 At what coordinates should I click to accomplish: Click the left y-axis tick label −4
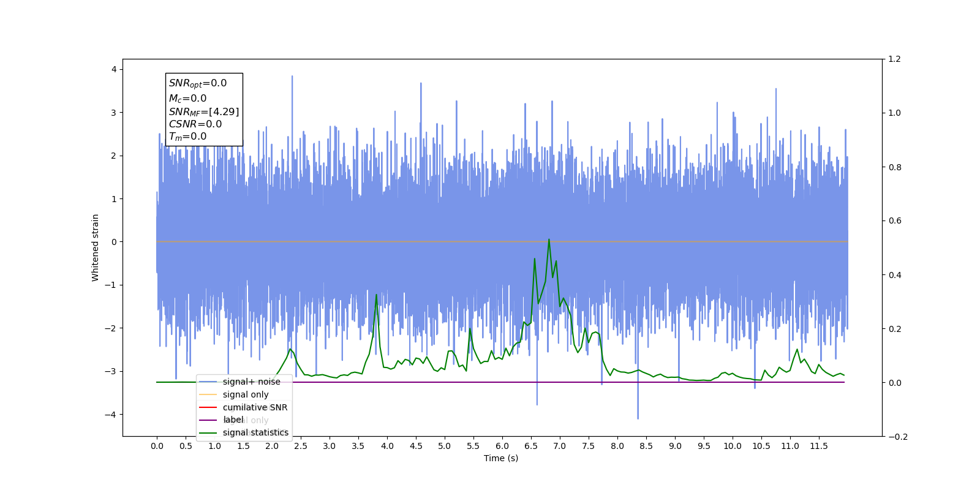click(x=111, y=415)
